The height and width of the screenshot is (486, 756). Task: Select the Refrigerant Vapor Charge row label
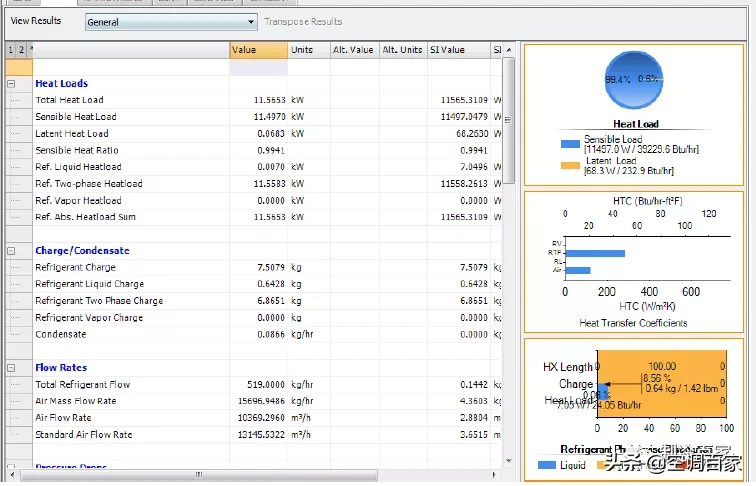pos(89,318)
